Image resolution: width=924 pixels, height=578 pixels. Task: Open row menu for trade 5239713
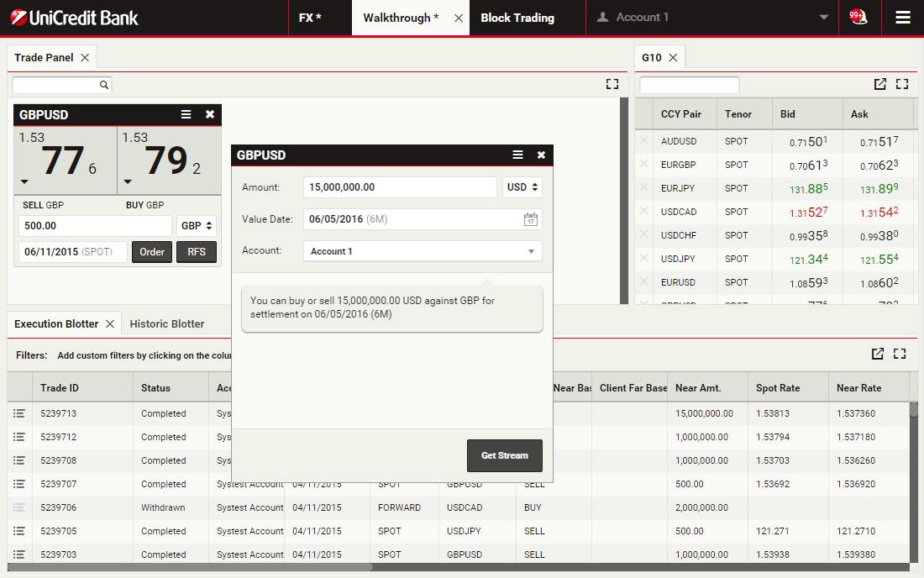19,413
